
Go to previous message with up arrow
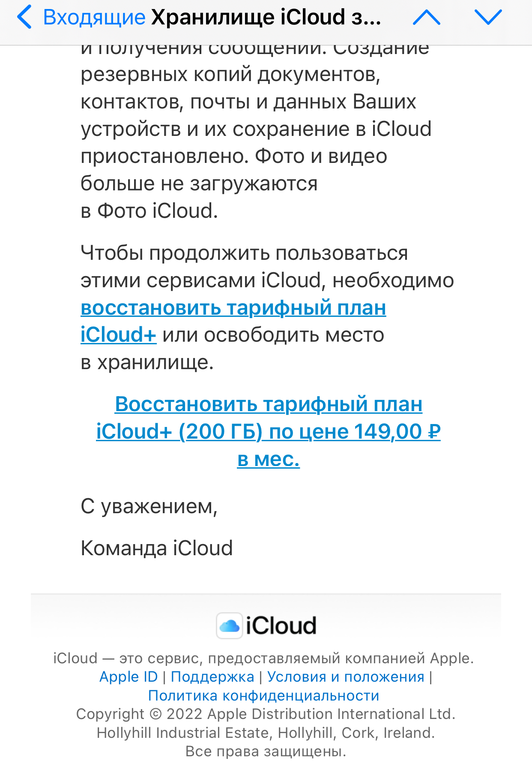426,18
